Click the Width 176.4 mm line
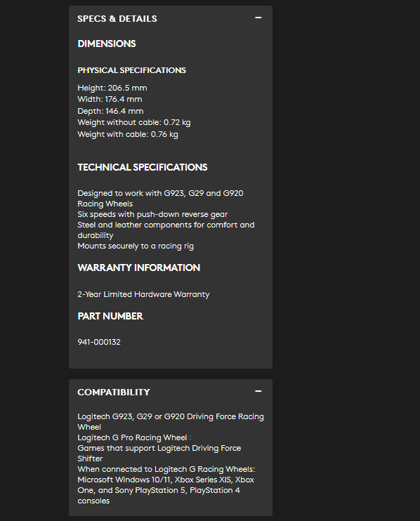The height and width of the screenshot is (521, 420). point(110,99)
